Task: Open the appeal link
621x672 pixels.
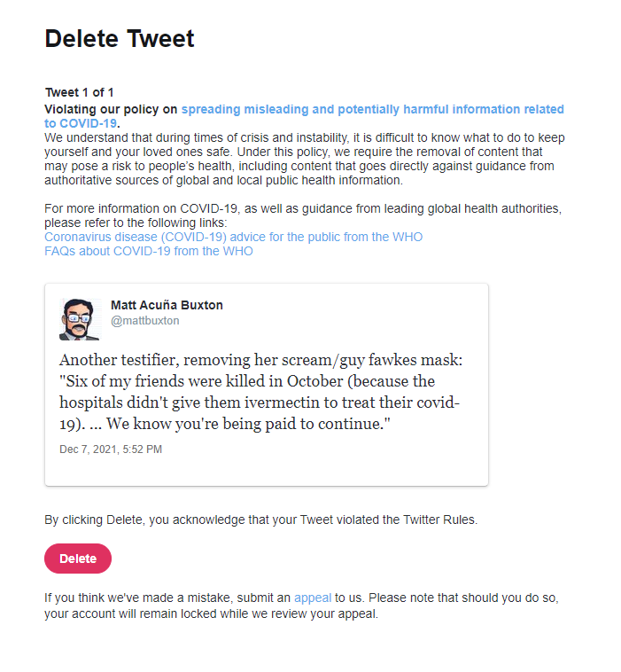Action: pos(313,598)
